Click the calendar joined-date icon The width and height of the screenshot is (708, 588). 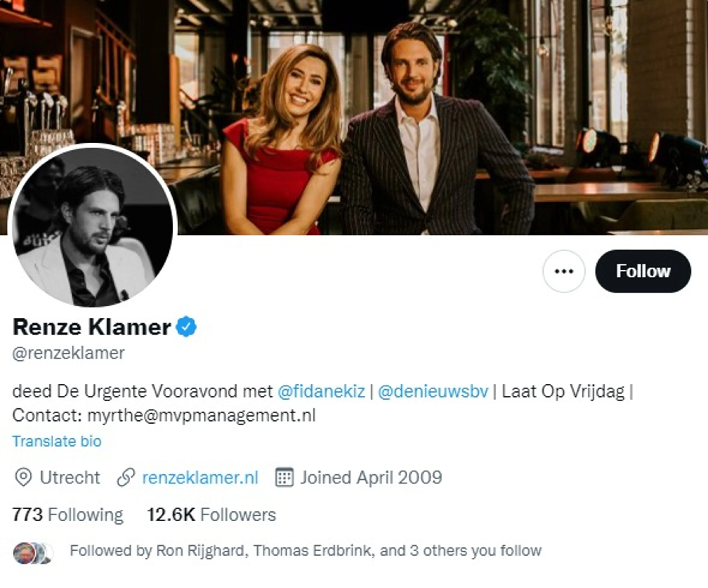(284, 477)
